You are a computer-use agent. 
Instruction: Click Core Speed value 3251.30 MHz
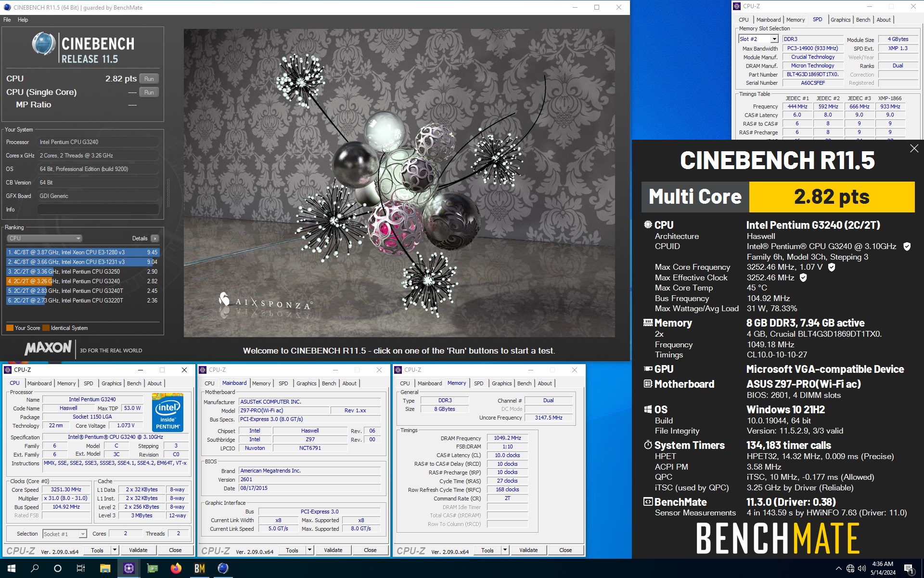coord(66,489)
